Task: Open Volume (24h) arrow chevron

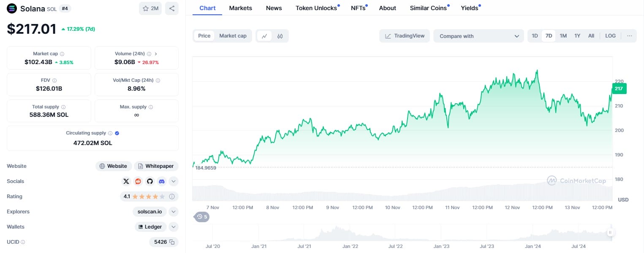Action: pos(156,54)
